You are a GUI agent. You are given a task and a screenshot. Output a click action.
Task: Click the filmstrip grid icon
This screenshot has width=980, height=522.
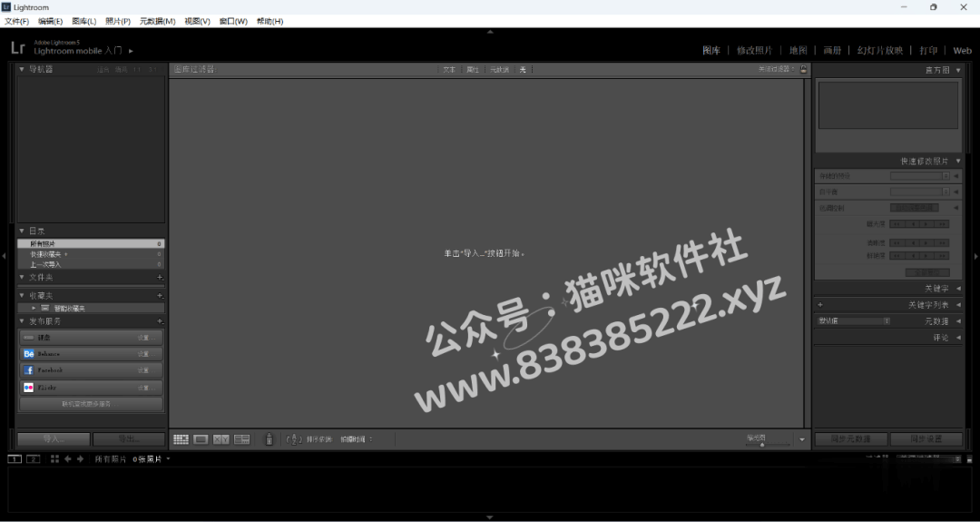click(x=55, y=458)
